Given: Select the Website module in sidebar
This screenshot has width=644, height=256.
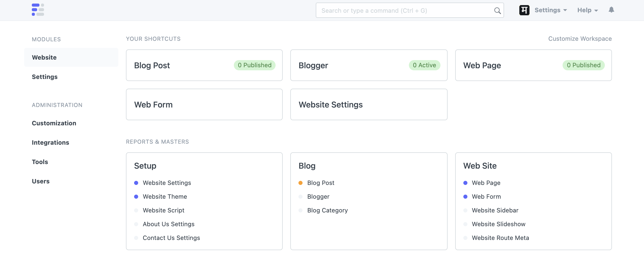Looking at the screenshot, I should tap(44, 58).
